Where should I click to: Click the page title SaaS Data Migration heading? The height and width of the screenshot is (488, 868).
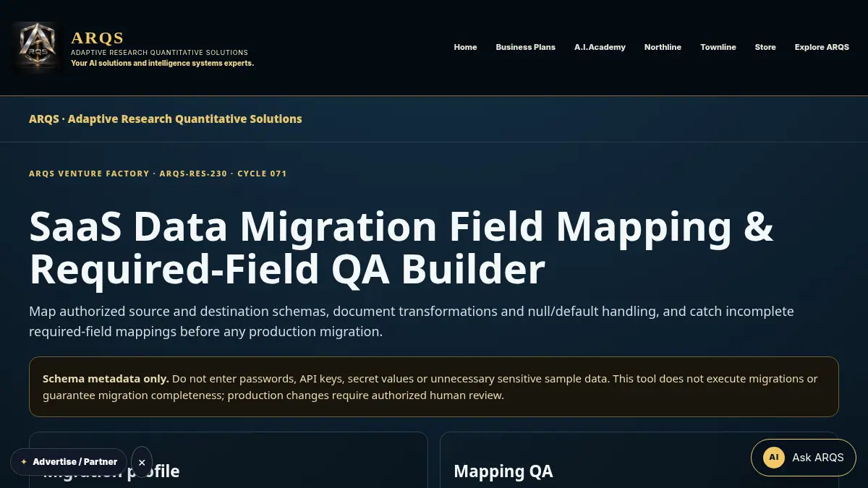[401, 248]
